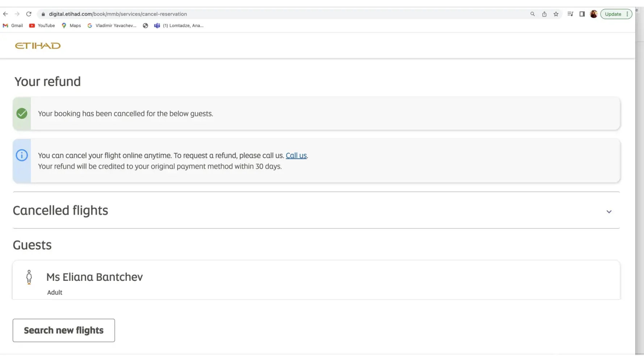Open the Vladimir Yavachev bookmark

[112, 26]
